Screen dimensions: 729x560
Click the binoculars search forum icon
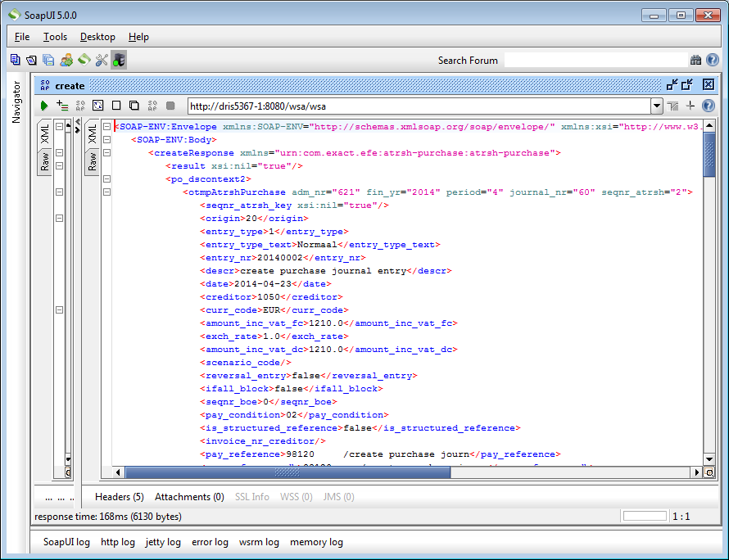coord(695,60)
